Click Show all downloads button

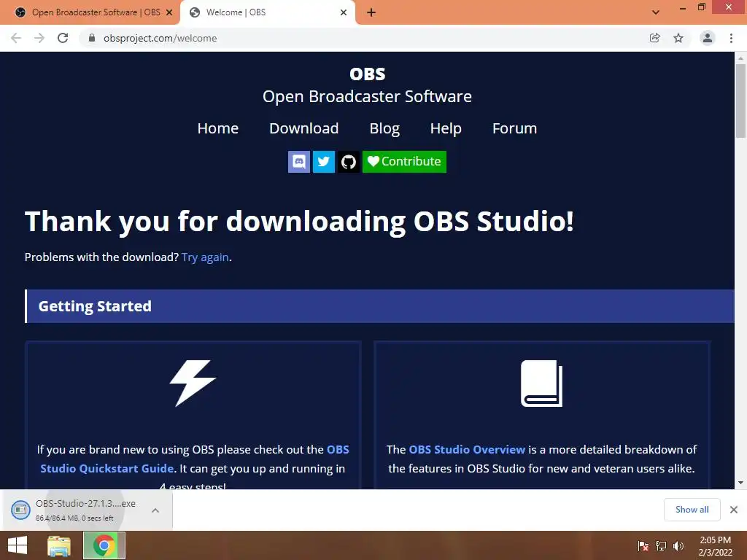tap(692, 510)
